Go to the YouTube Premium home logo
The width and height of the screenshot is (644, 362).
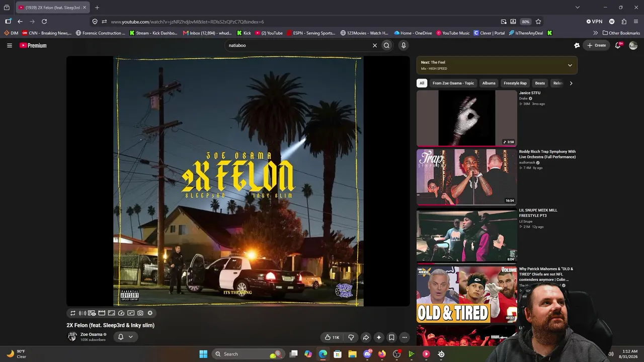33,45
